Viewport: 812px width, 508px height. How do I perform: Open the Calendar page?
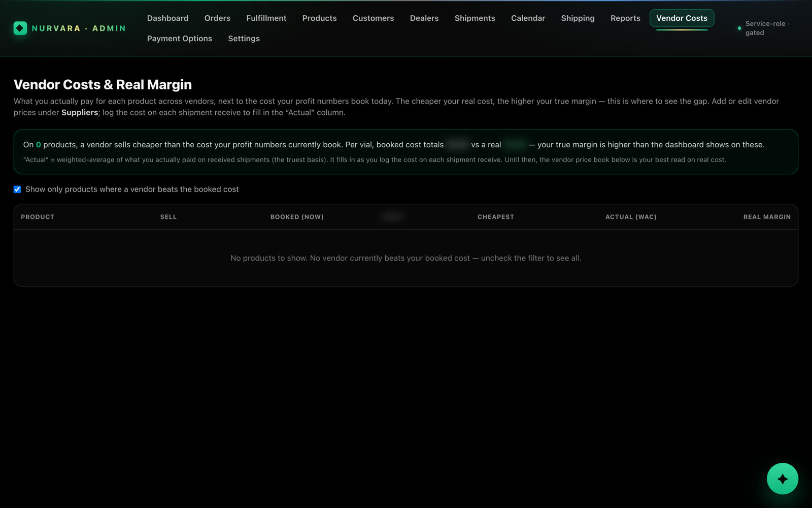[528, 18]
